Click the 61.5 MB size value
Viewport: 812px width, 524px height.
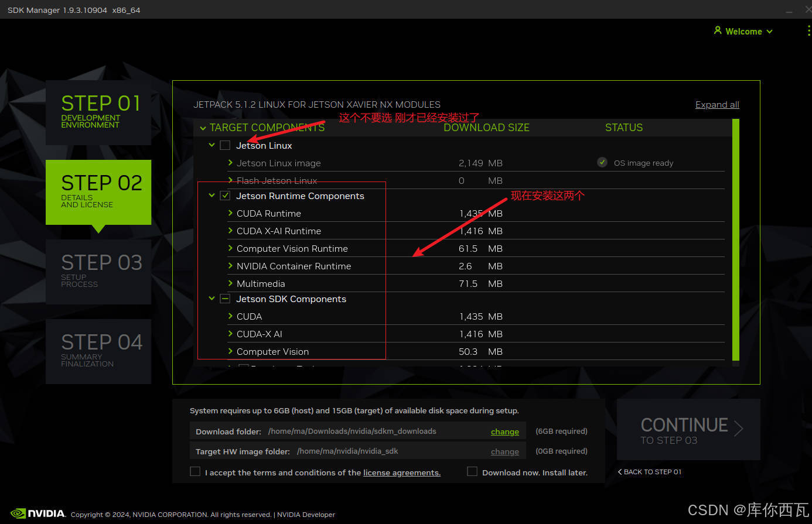(x=480, y=249)
